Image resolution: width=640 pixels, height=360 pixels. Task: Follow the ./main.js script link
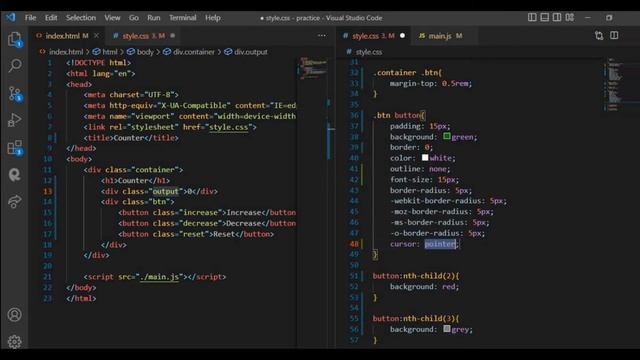coord(159,277)
